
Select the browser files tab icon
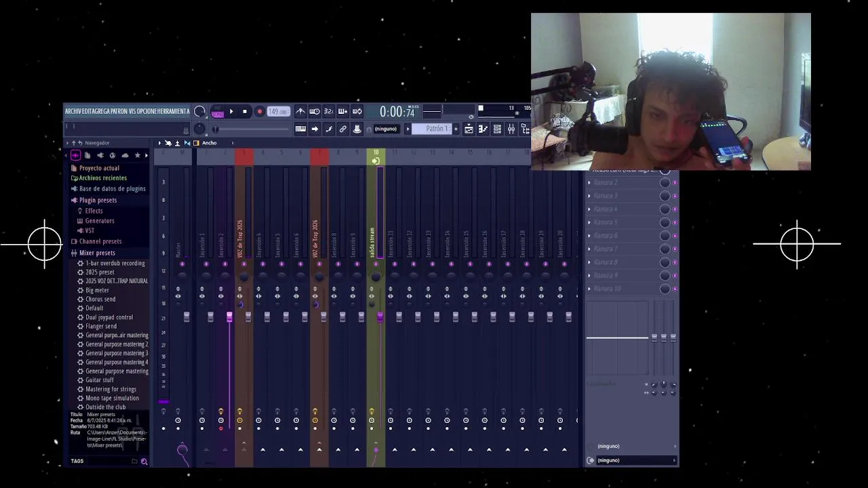[88, 155]
